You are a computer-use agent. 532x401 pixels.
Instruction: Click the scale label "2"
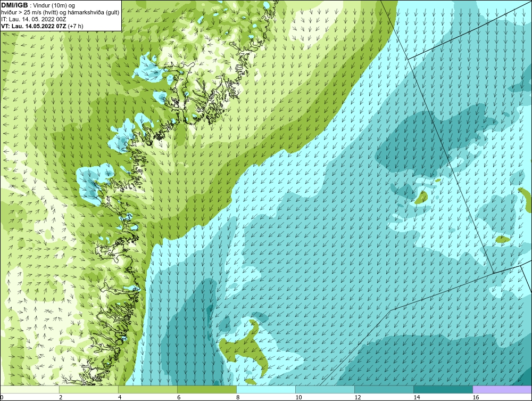(61, 397)
